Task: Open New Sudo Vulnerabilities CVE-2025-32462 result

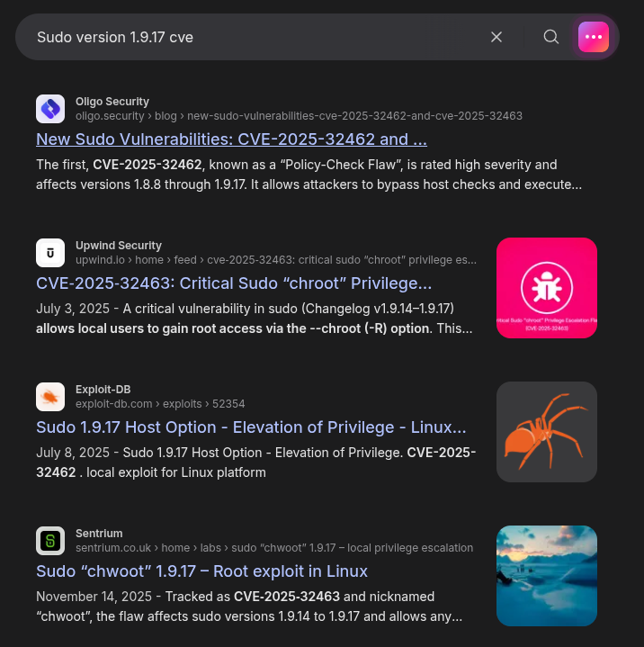Action: tap(231, 139)
